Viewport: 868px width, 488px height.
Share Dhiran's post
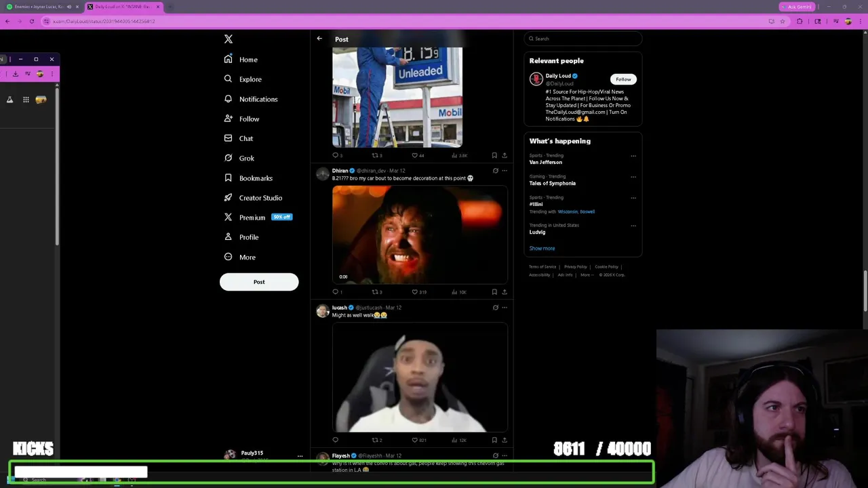point(504,292)
